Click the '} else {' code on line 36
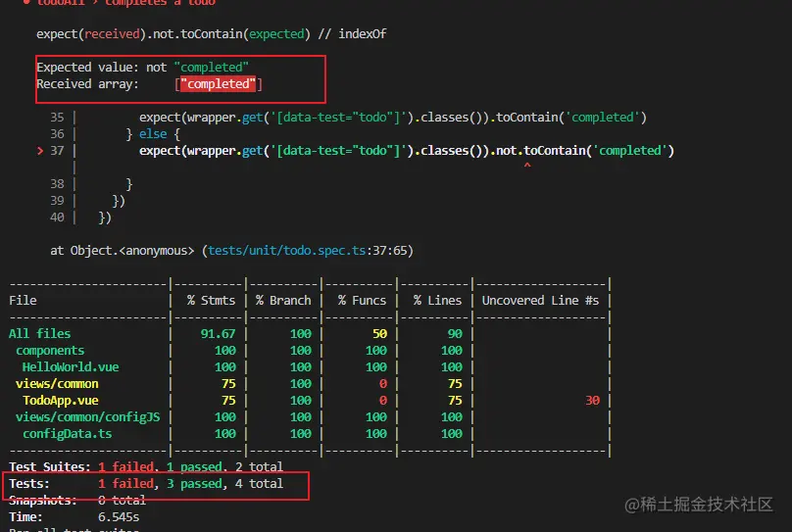This screenshot has height=532, width=792. tap(153, 134)
